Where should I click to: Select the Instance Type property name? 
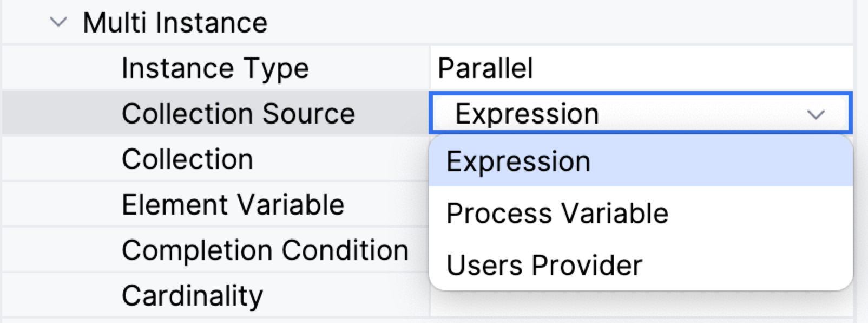(x=215, y=68)
